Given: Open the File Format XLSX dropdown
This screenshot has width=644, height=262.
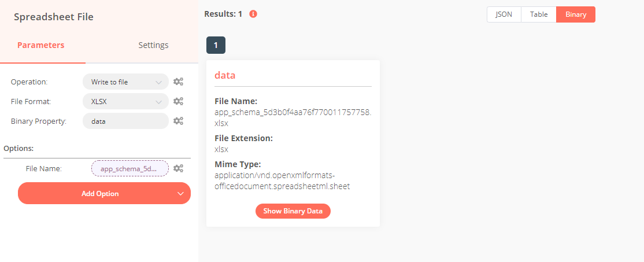Looking at the screenshot, I should pyautogui.click(x=125, y=102).
